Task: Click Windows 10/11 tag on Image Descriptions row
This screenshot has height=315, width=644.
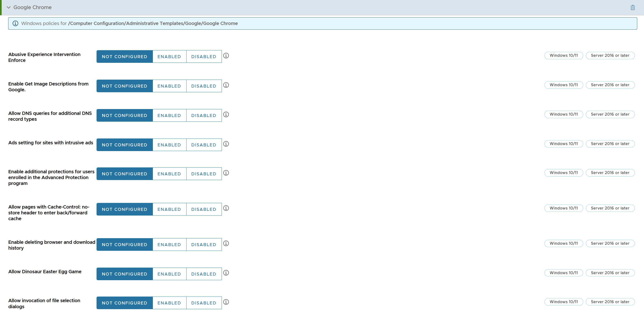Action: click(x=564, y=85)
